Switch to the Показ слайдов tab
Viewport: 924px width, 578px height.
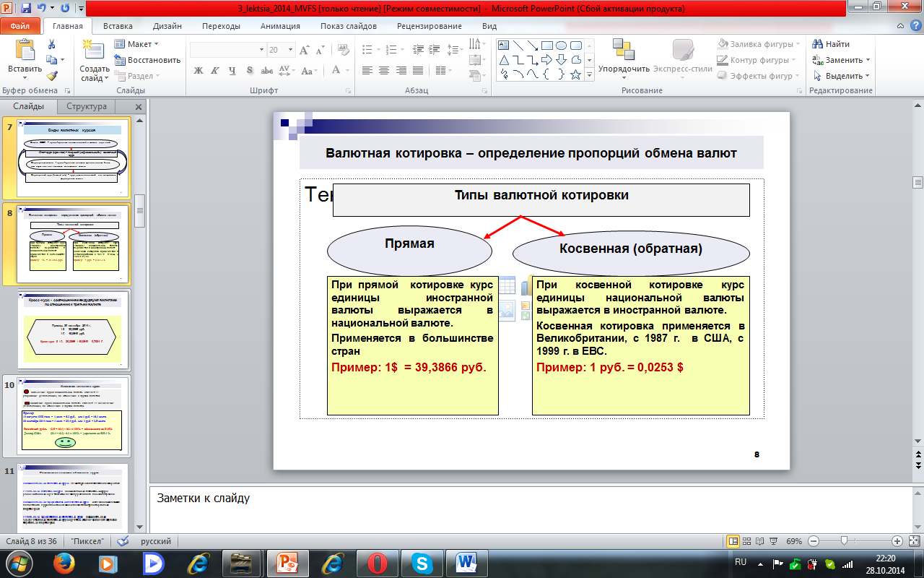click(x=349, y=26)
